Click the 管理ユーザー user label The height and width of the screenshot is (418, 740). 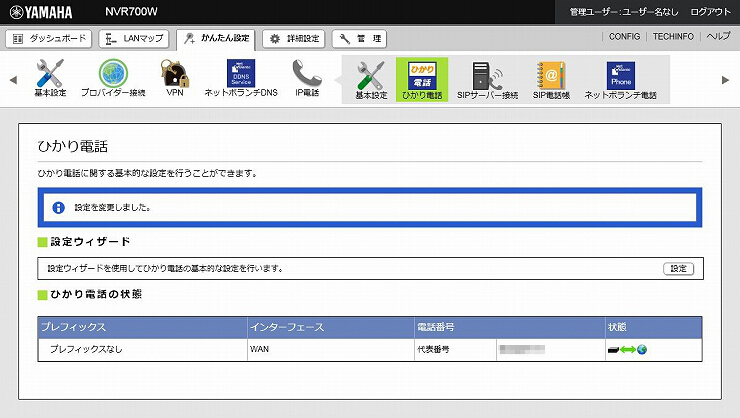(624, 12)
